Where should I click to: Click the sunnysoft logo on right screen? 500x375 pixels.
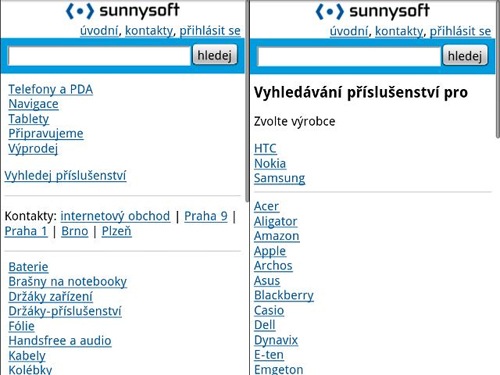coord(372,11)
